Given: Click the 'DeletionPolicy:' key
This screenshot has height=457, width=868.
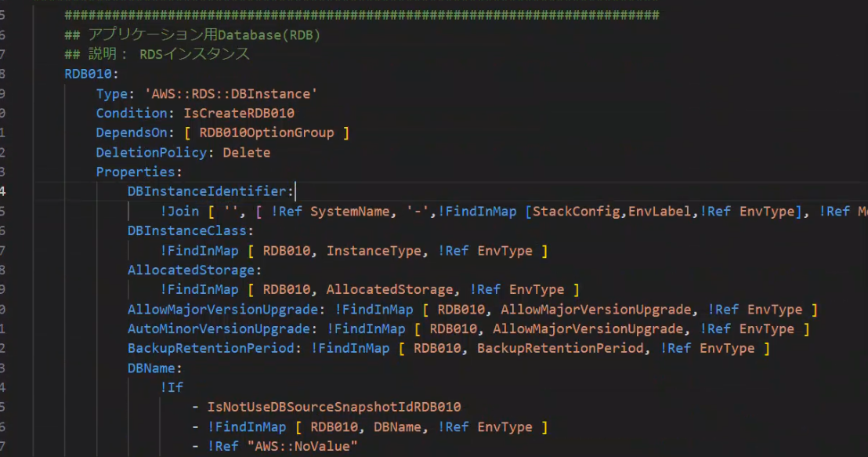Looking at the screenshot, I should 155,152.
